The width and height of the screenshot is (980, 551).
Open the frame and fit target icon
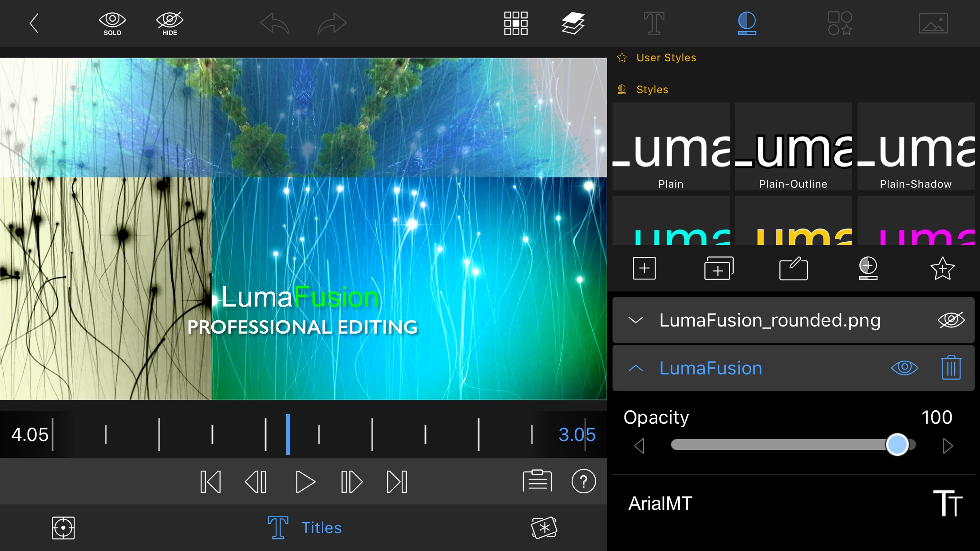63,528
